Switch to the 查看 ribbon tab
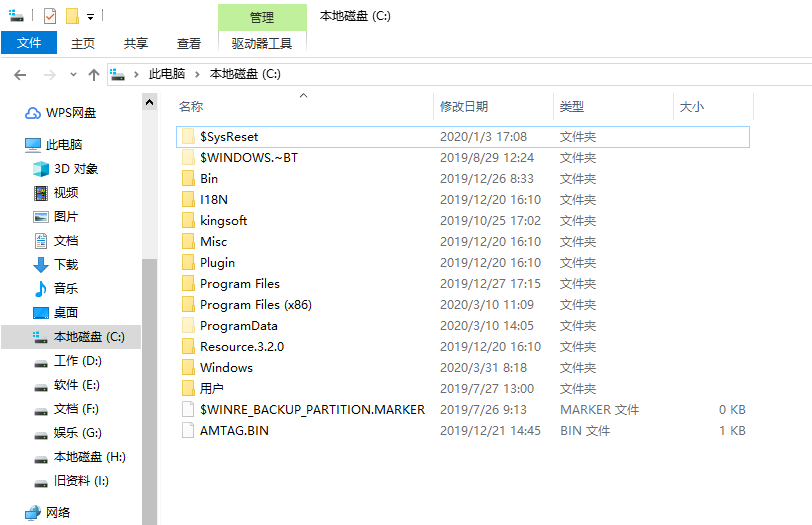Screen dimensions: 812x525 pos(188,43)
